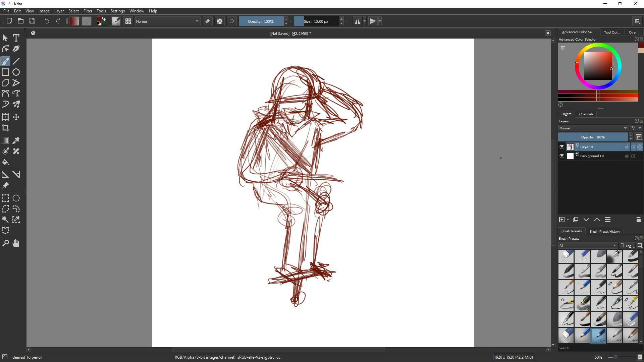644x362 pixels.
Task: Select the Text tool
Action: [16, 38]
